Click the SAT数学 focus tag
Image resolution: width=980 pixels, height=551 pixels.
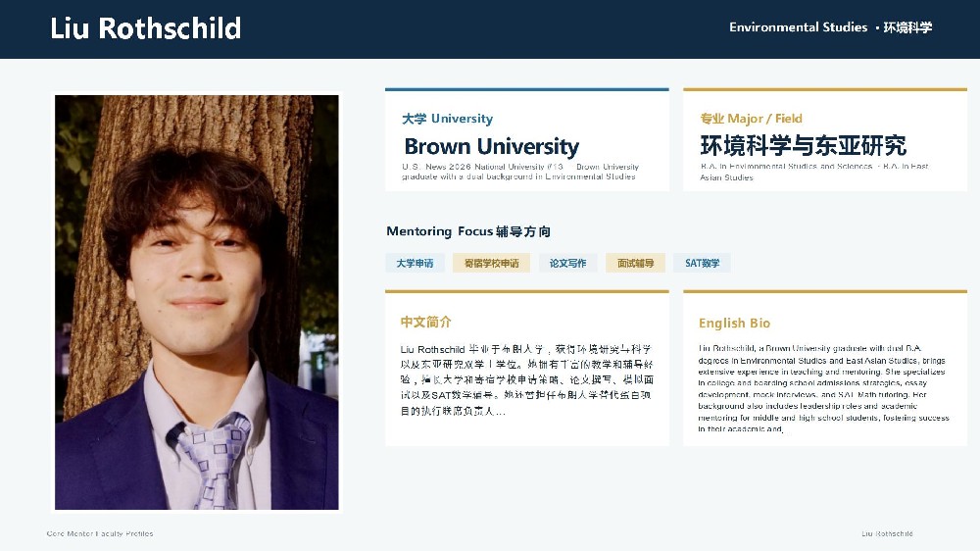702,264
